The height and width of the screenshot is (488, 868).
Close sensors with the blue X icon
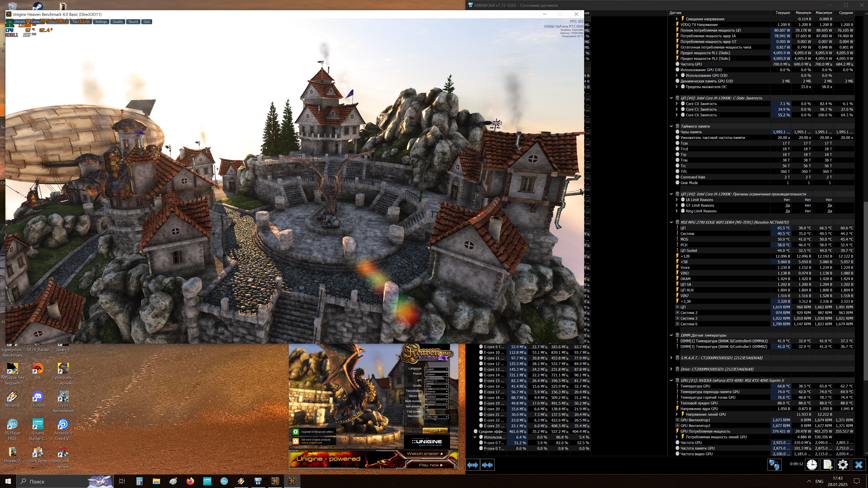tap(859, 465)
